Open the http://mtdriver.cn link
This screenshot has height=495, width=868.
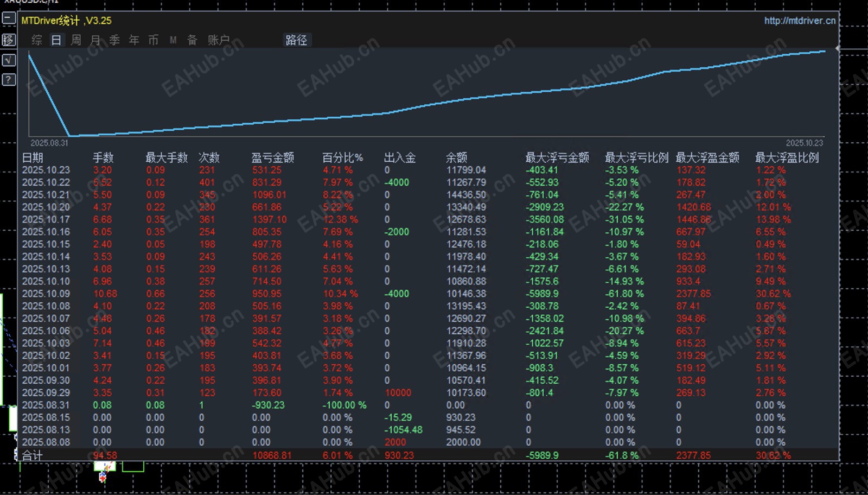click(800, 20)
